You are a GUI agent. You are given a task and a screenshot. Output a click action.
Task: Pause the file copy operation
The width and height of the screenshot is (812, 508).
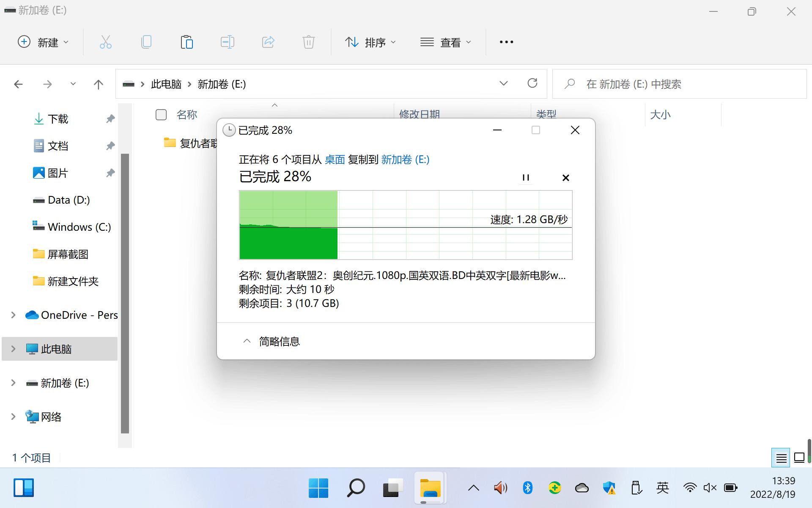point(525,177)
